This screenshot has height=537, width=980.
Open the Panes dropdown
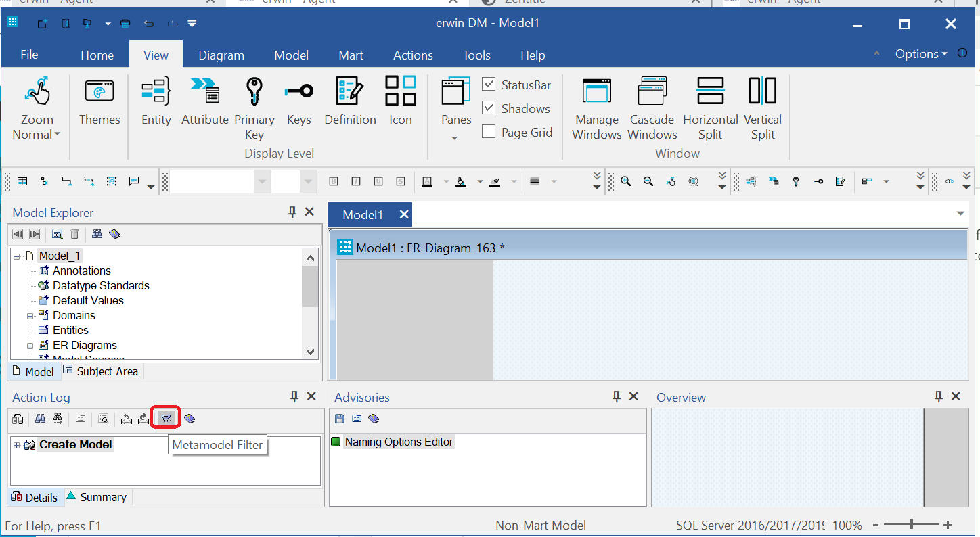pos(455,108)
